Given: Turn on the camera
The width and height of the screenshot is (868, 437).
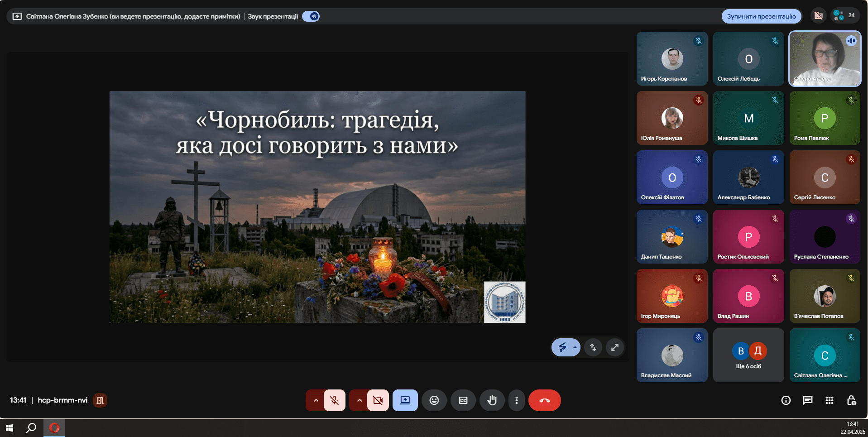Looking at the screenshot, I should (378, 400).
